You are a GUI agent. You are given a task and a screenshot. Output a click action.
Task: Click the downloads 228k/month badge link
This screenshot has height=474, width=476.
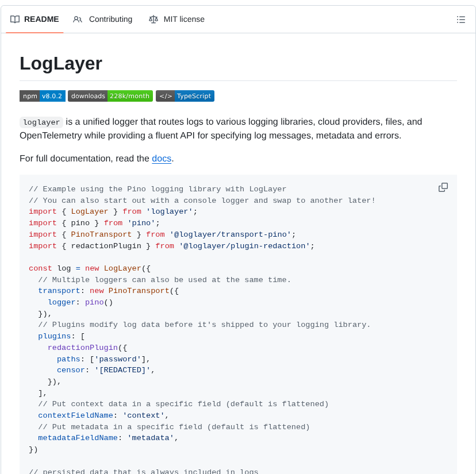[x=112, y=96]
